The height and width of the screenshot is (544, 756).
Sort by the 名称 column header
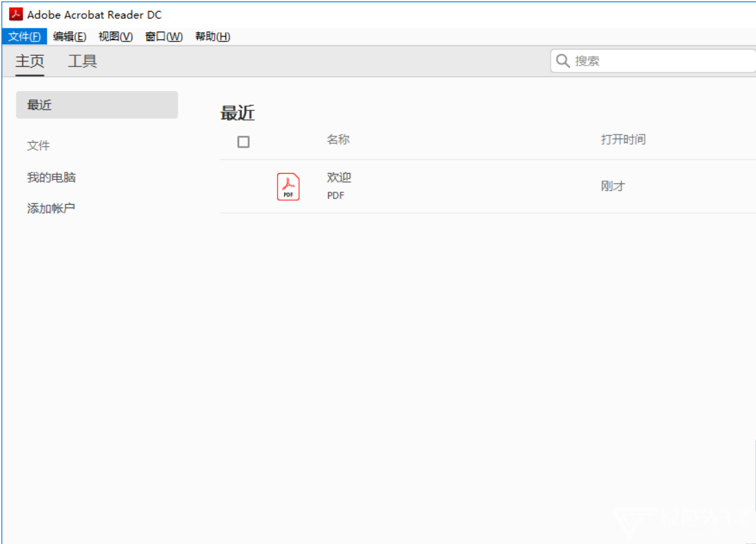(x=338, y=139)
